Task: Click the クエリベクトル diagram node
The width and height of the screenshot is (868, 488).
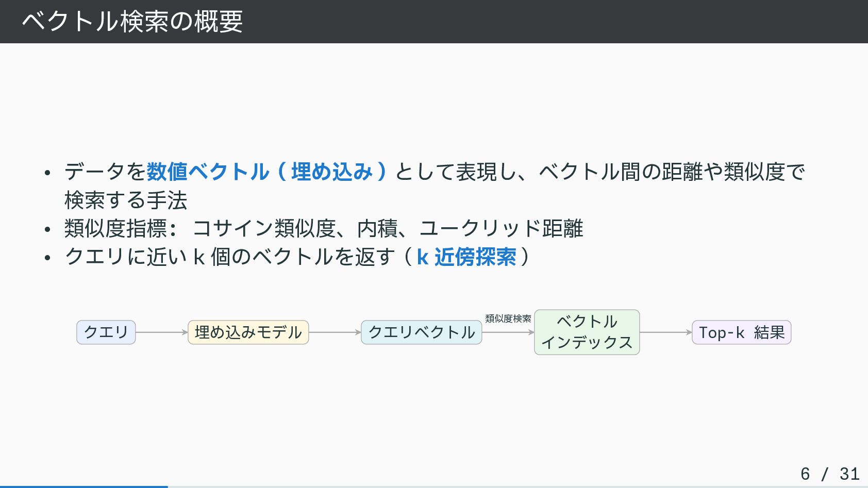Action: pyautogui.click(x=421, y=332)
